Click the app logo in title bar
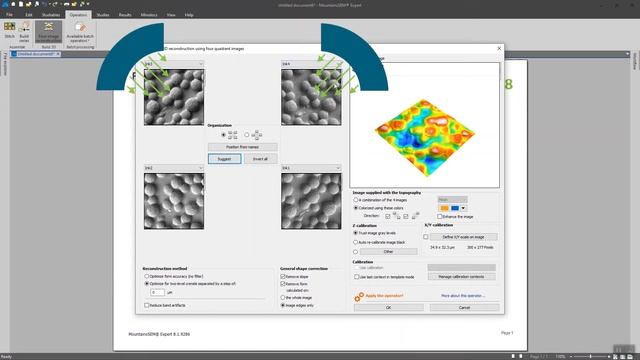The height and width of the screenshot is (360, 640). (x=5, y=4)
